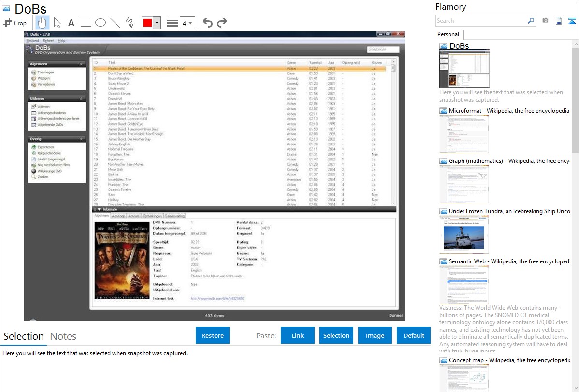
Task: Open the DoBs snapshot thumbnail
Action: click(464, 69)
